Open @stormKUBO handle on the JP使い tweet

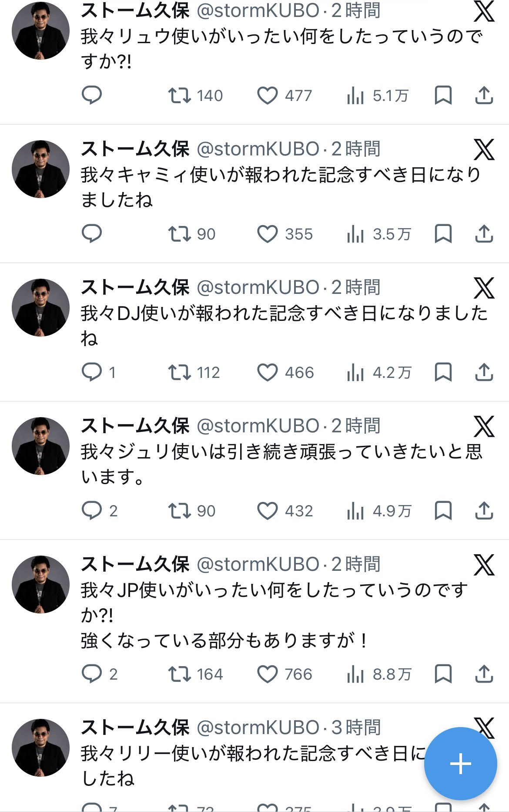tap(258, 564)
